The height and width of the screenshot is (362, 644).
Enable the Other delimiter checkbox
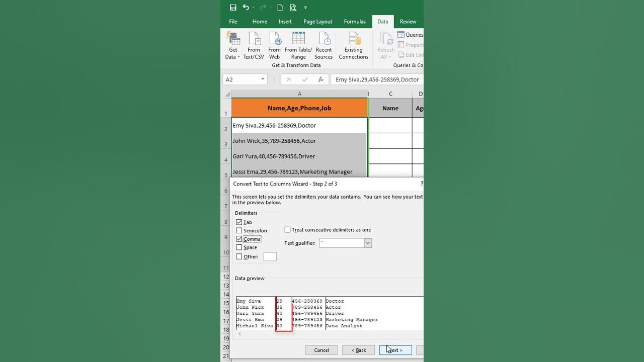click(239, 256)
